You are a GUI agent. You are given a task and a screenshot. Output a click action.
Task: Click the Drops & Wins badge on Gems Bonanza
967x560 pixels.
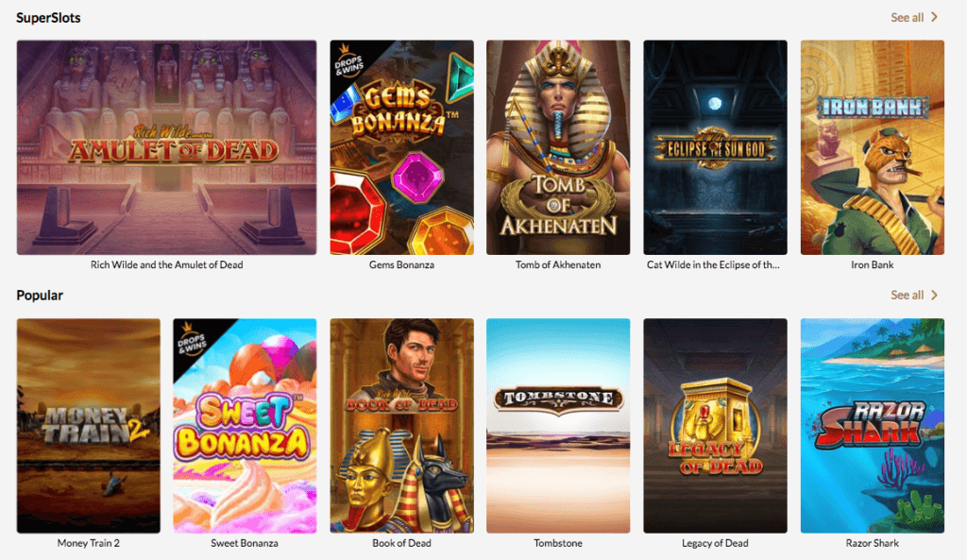pos(348,60)
